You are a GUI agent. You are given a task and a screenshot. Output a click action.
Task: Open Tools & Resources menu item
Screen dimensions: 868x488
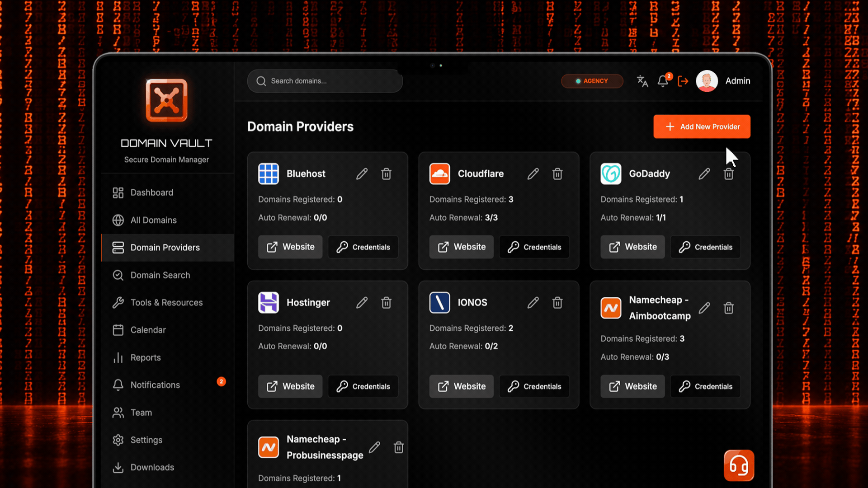pos(168,303)
